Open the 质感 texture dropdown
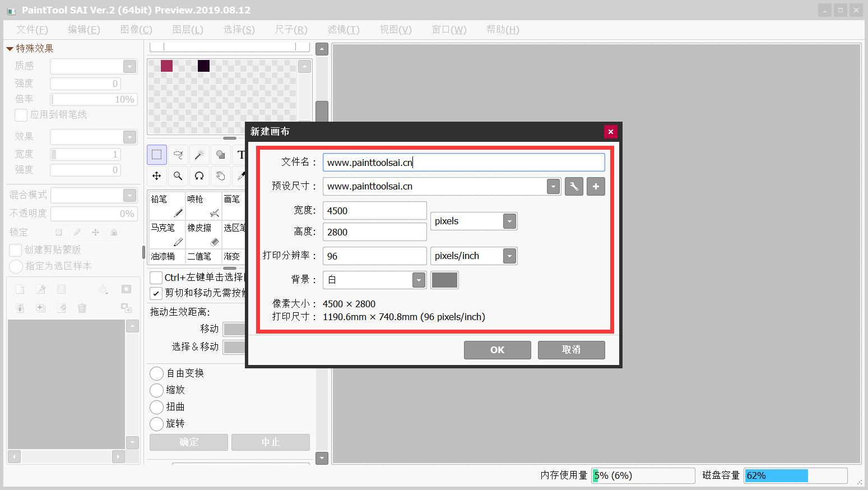The height and width of the screenshot is (490, 868). pyautogui.click(x=130, y=67)
